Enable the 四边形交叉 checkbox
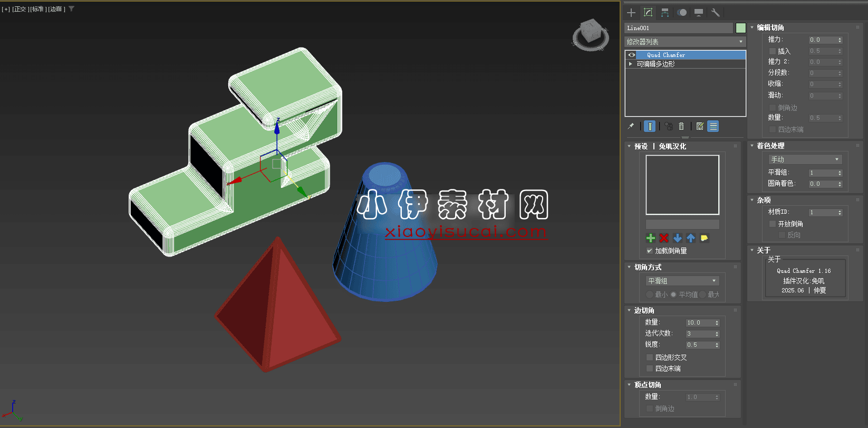This screenshot has width=868, height=428. tap(650, 357)
